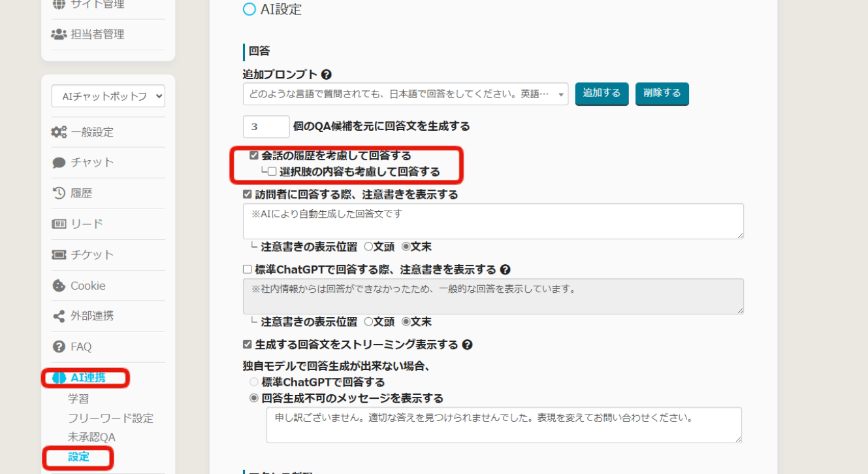Image resolution: width=868 pixels, height=474 pixels.
Task: Click the ID card icon for リード
Action: [59, 224]
